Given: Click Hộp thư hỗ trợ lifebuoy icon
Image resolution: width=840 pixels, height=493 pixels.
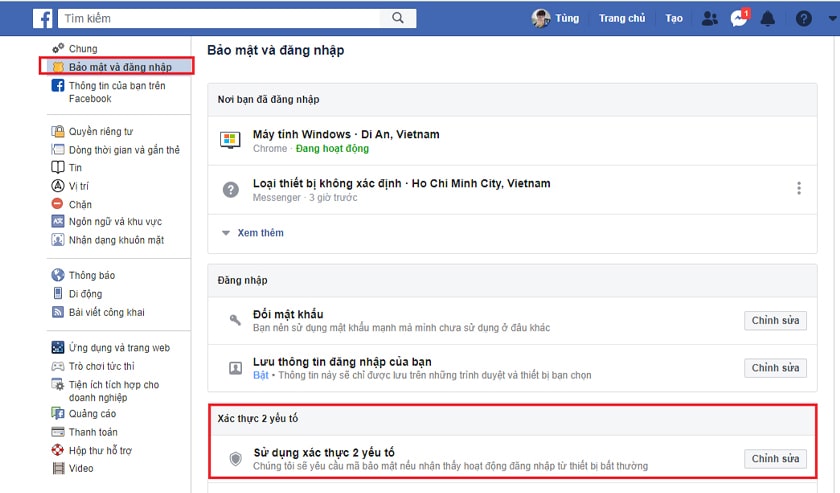Looking at the screenshot, I should [x=58, y=450].
